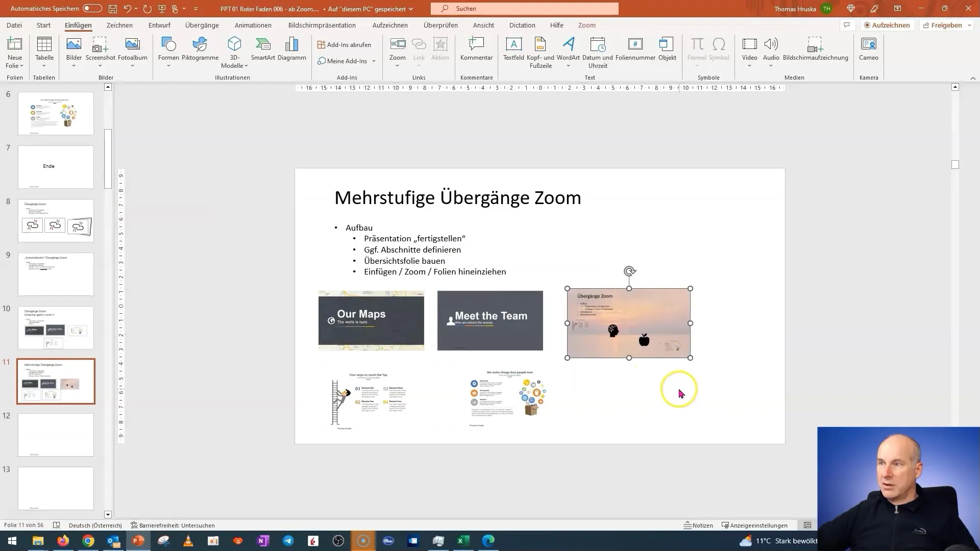Open the Animationen tab
The height and width of the screenshot is (551, 980).
tap(253, 25)
